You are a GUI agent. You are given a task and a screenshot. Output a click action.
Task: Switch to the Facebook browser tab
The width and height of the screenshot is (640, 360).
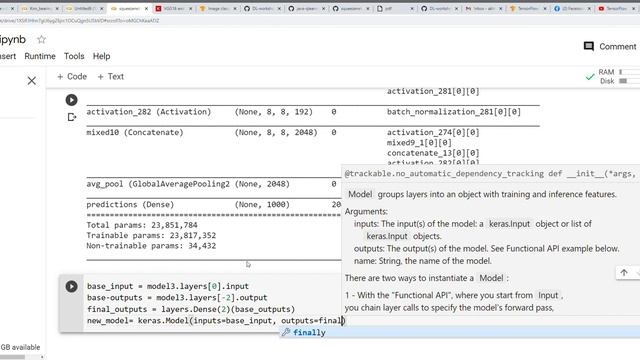click(571, 9)
